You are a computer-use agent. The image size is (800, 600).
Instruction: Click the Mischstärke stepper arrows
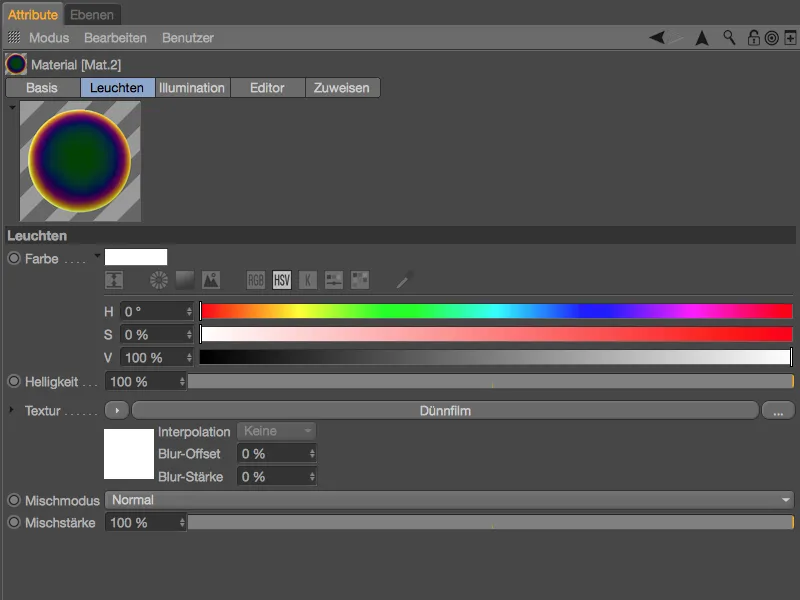point(182,522)
